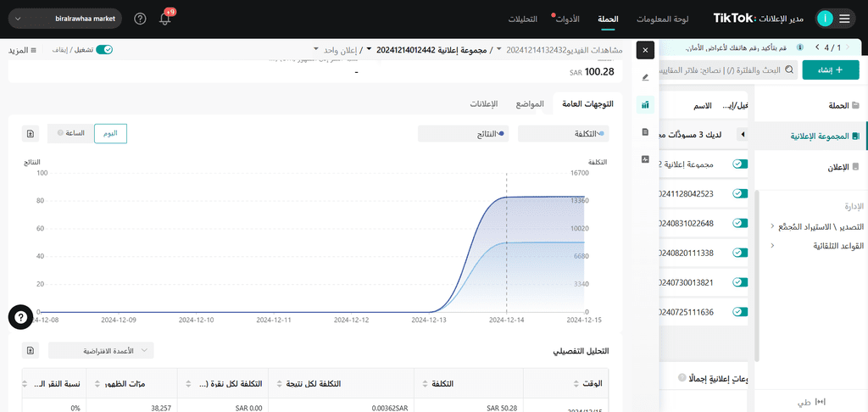Toggle switch for row ending 0241128042523
Viewport: 868px width, 412px height.
[x=740, y=193]
